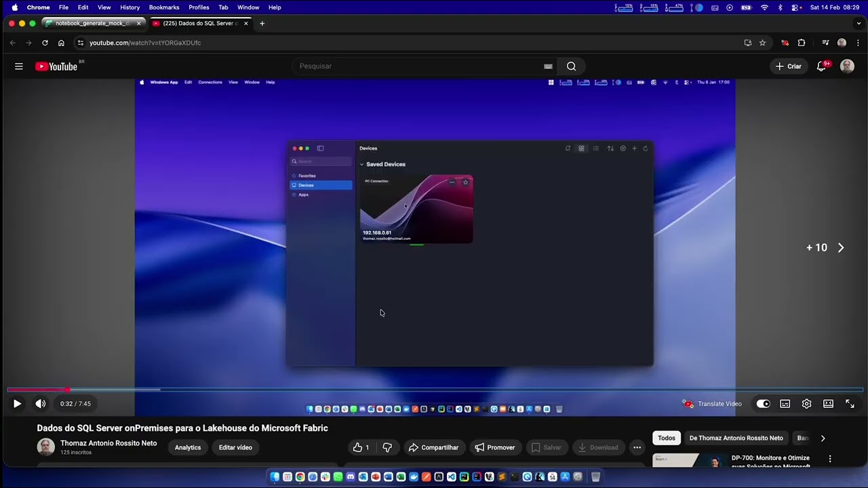
Task: Open Thomaz Antonio Rossito Neto channel link
Action: point(108,443)
